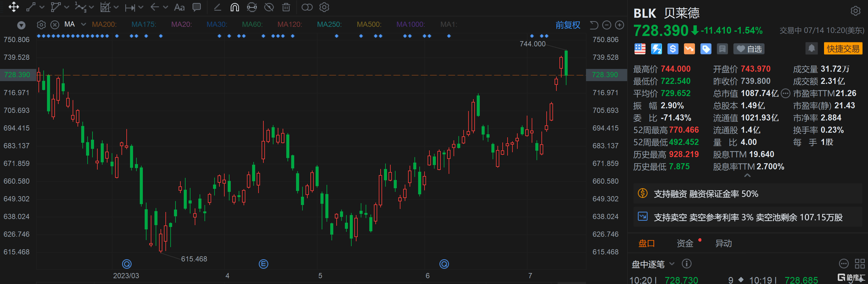Click the US flag market icon

coord(640,49)
